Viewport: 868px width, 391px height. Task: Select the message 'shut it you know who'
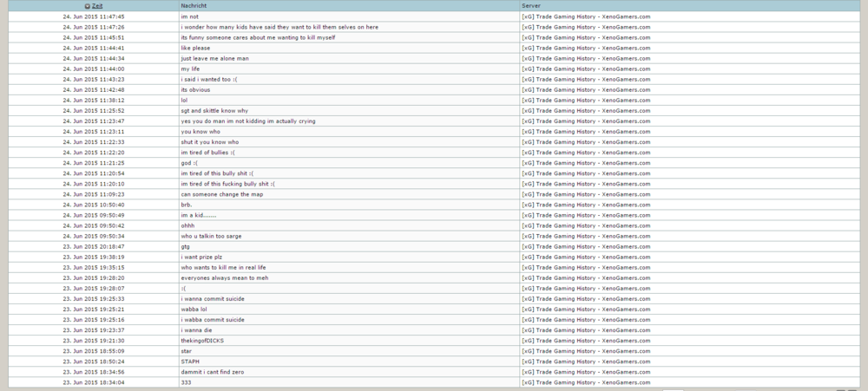pyautogui.click(x=210, y=142)
